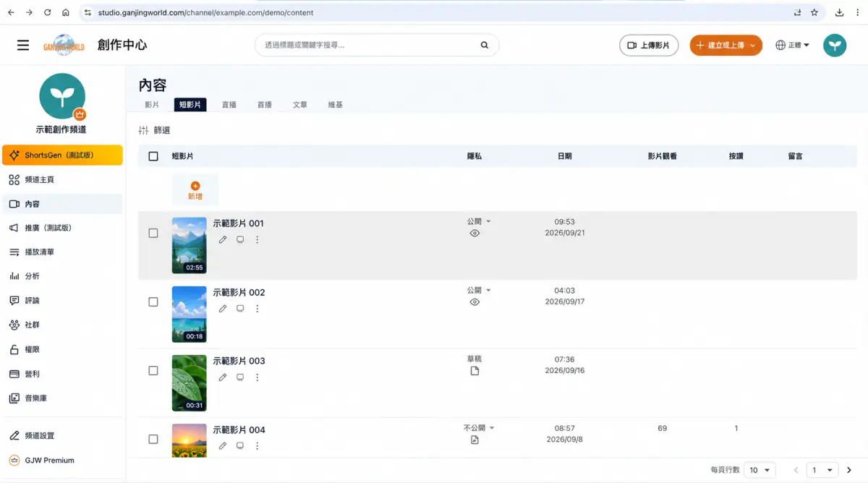Click the crown badge on channel avatar
868x483 pixels.
point(80,114)
